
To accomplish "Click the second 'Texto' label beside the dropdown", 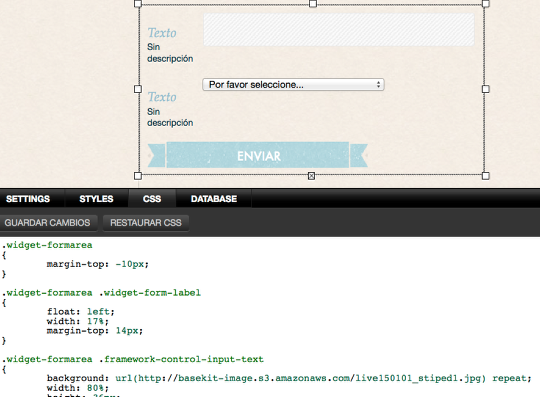I will (x=162, y=97).
